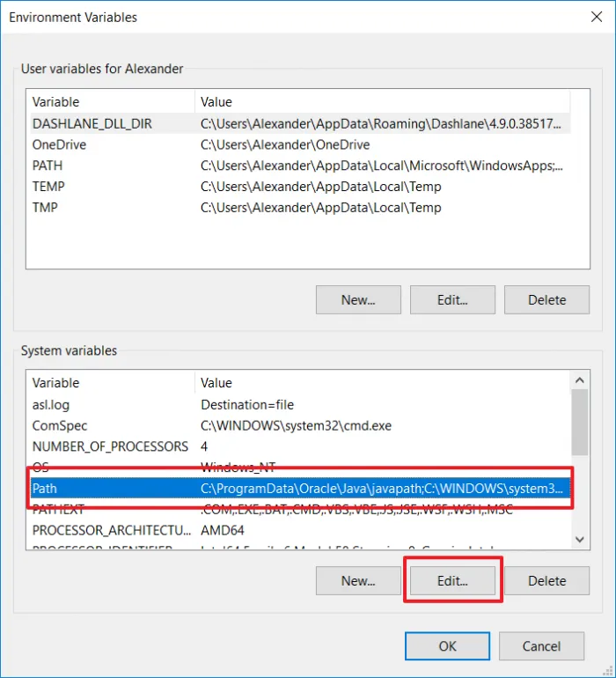This screenshot has height=678, width=616.
Task: Click Delete under system variables
Action: (546, 581)
